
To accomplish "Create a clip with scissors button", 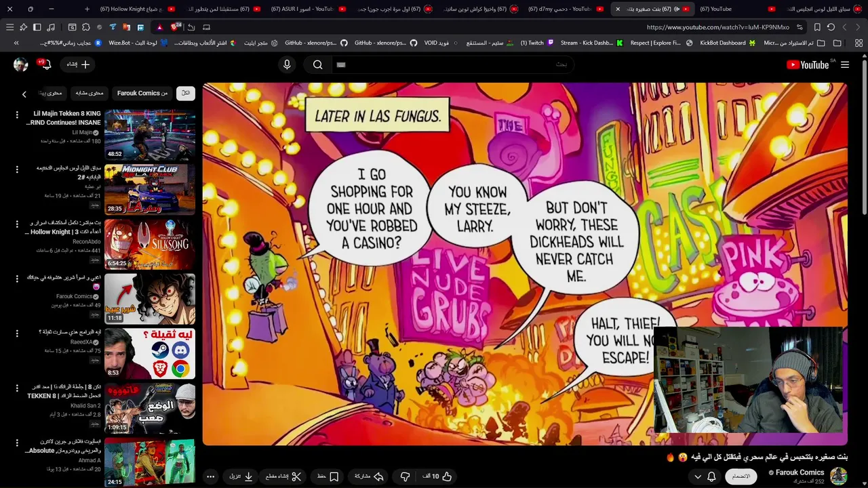I will [x=283, y=476].
